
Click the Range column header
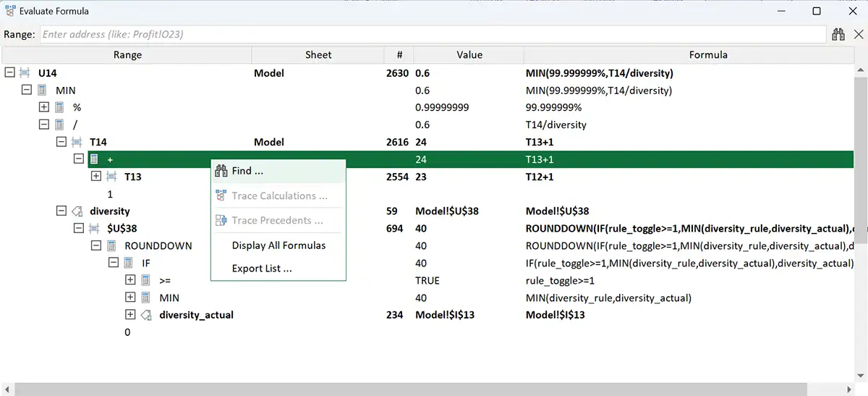127,55
